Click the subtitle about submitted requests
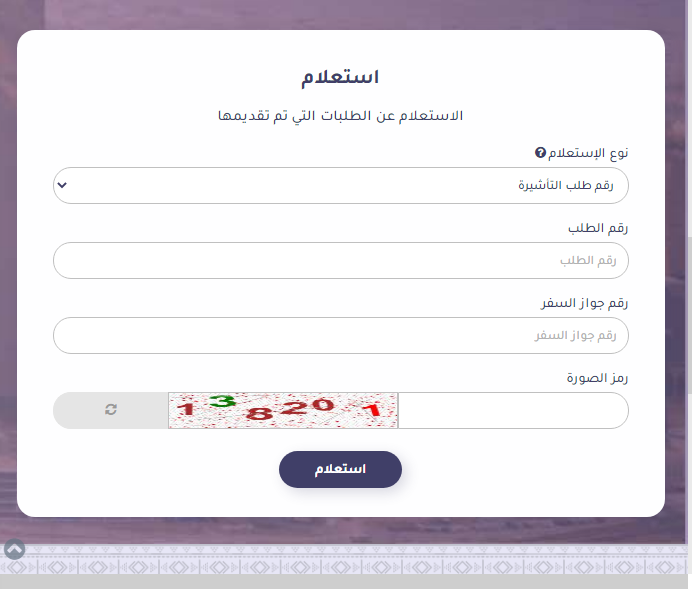 (x=340, y=116)
